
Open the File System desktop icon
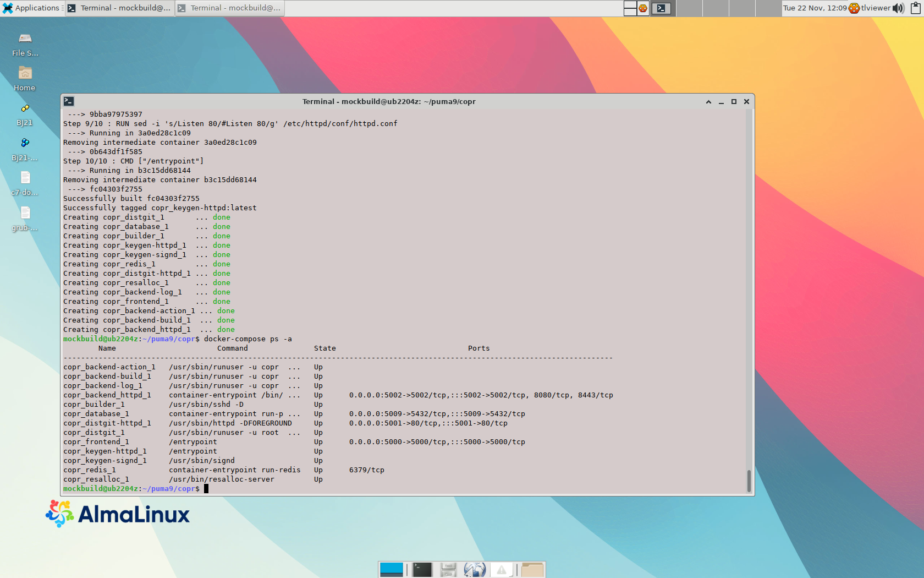(25, 39)
